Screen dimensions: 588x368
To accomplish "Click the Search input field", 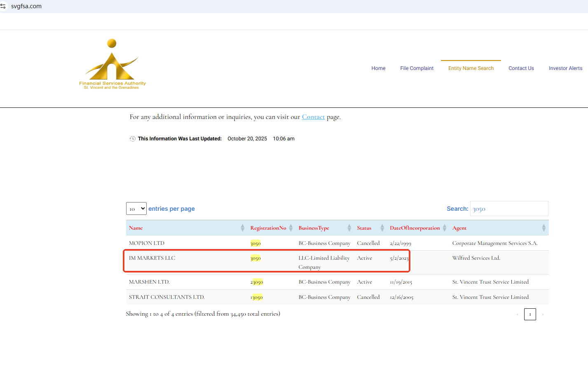I will tap(509, 209).
